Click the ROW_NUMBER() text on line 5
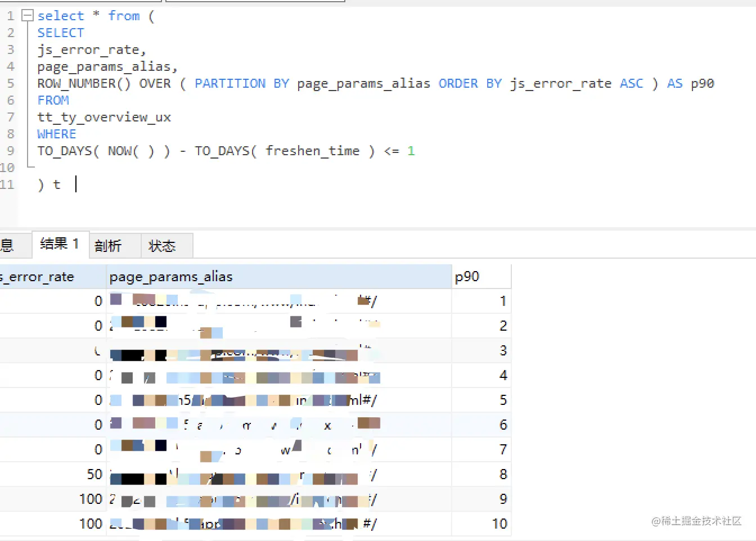The height and width of the screenshot is (541, 756). coord(84,83)
